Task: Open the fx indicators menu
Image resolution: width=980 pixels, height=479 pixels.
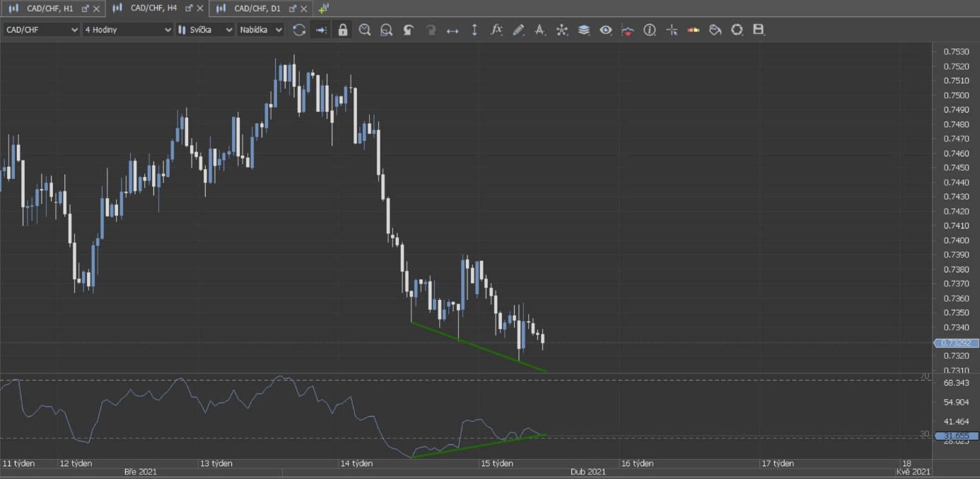Action: pos(496,30)
